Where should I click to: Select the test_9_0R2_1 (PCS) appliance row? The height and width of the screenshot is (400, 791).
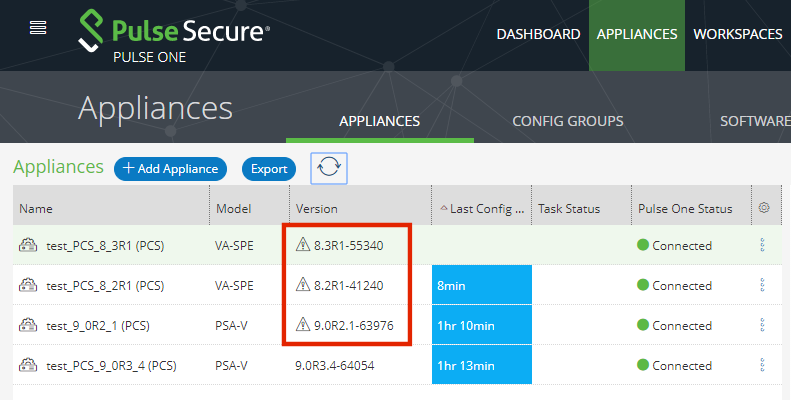click(x=398, y=325)
